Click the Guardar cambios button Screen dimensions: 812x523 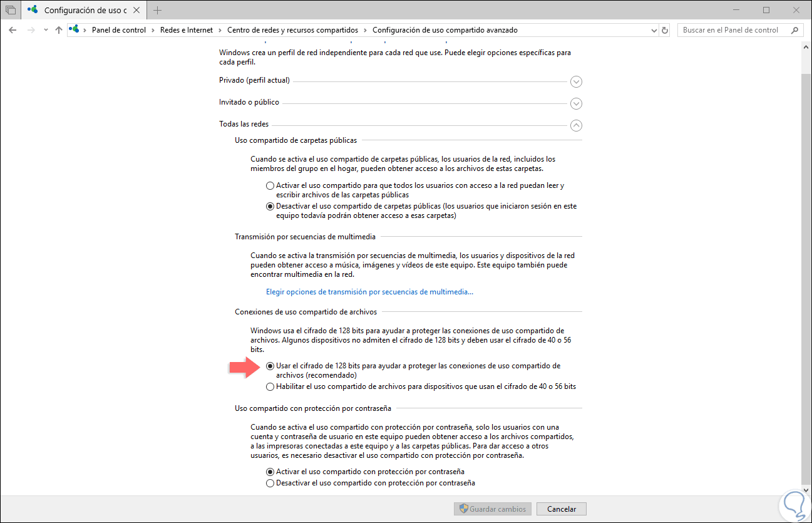click(493, 509)
